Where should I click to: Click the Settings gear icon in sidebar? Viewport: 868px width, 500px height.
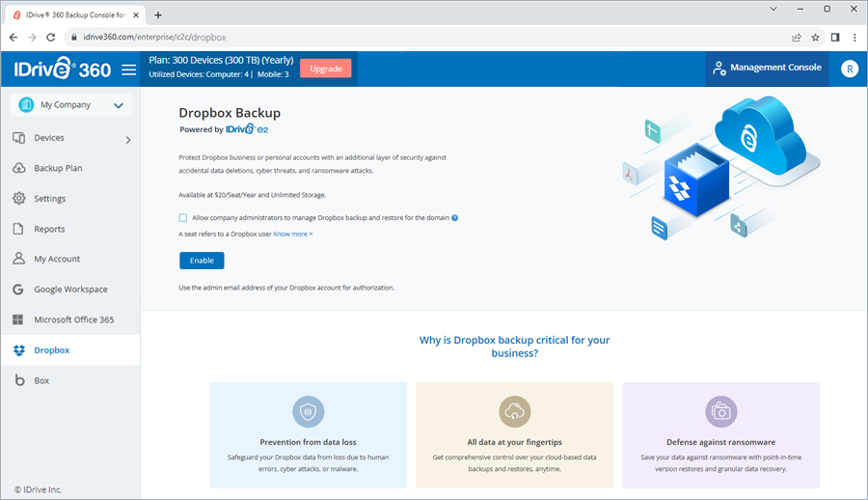click(18, 199)
